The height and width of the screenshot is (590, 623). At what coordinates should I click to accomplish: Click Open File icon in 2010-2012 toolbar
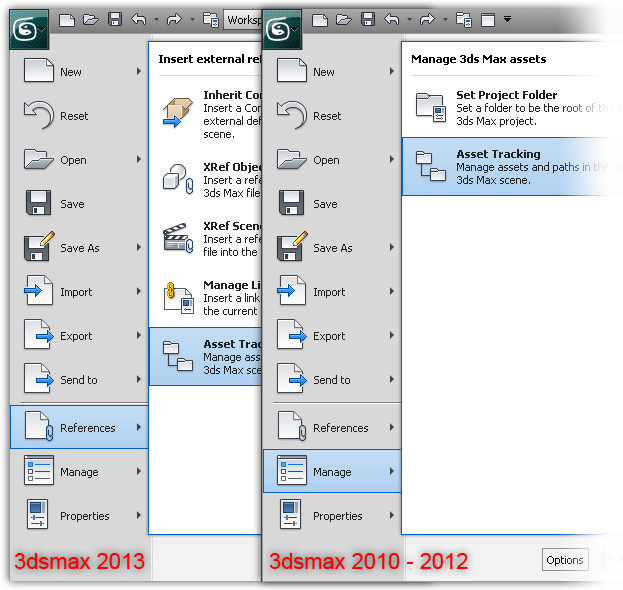344,19
